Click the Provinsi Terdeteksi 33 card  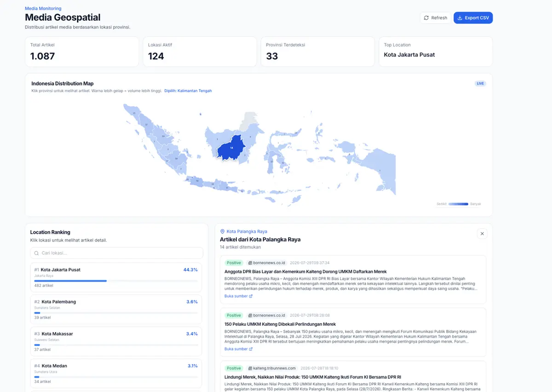point(317,52)
